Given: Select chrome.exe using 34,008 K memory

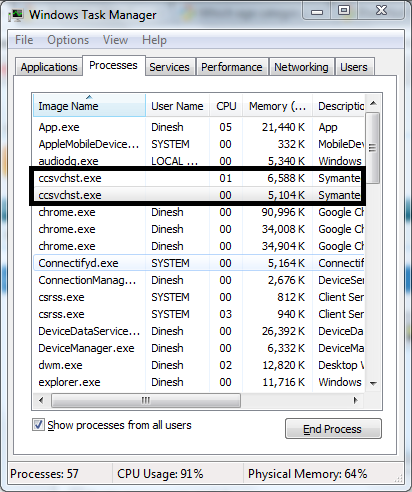Looking at the screenshot, I should pos(199,229).
